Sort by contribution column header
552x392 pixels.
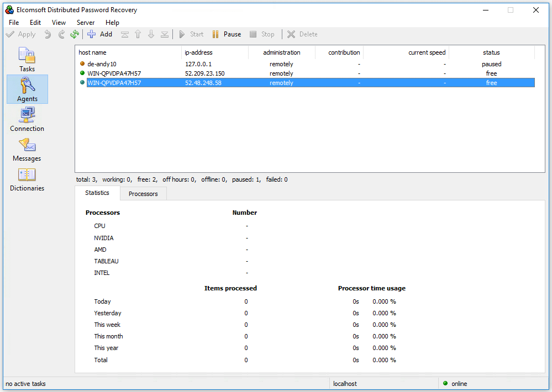(339, 52)
